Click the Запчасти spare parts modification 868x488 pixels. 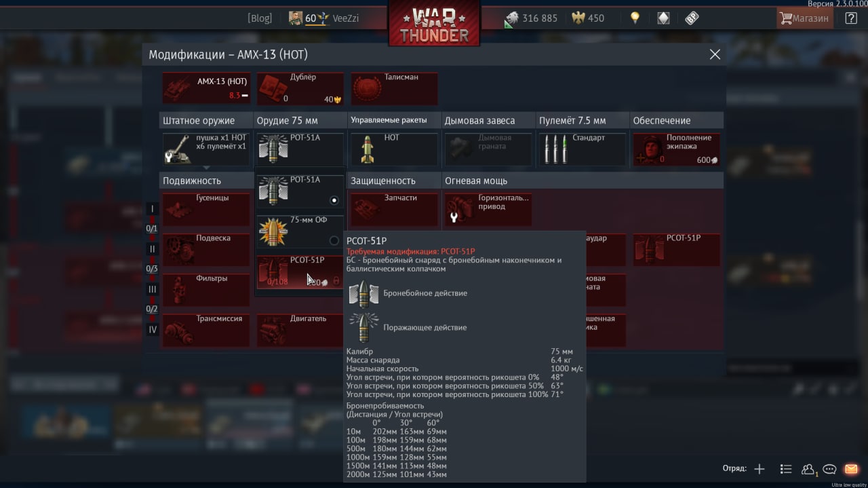click(394, 209)
